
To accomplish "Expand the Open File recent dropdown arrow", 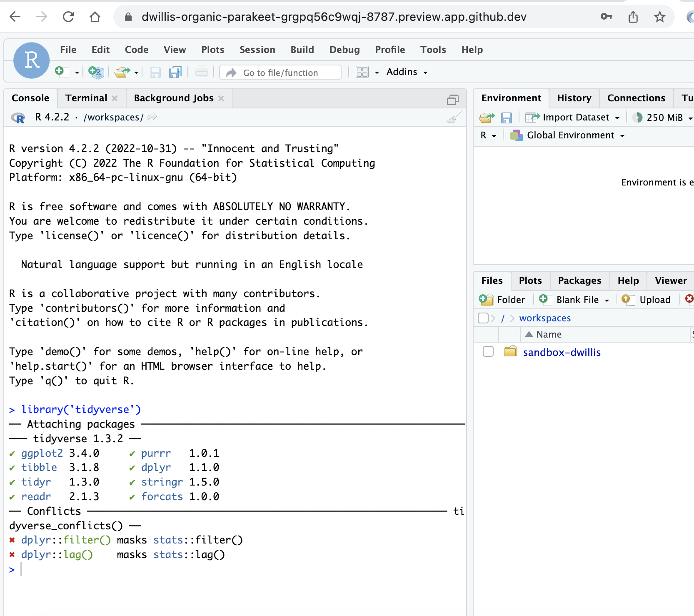I will click(136, 73).
